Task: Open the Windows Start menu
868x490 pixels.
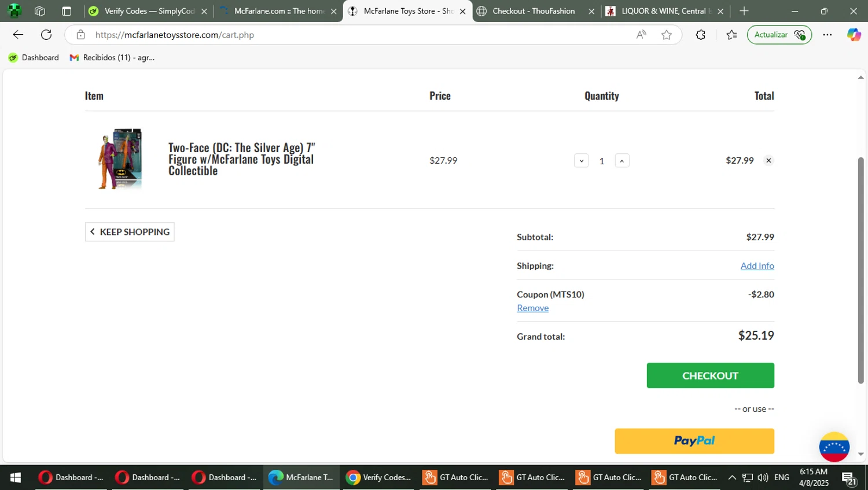Action: tap(16, 477)
